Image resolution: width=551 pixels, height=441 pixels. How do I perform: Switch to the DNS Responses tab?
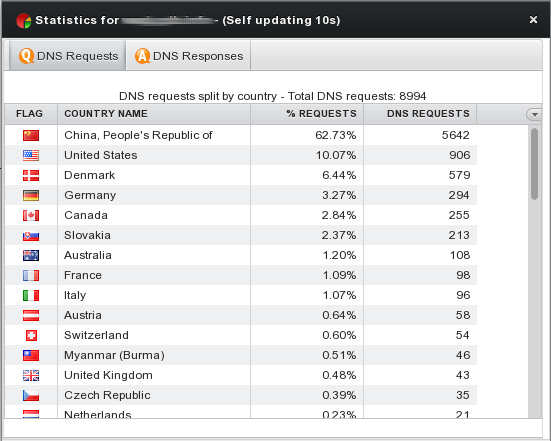click(x=188, y=56)
